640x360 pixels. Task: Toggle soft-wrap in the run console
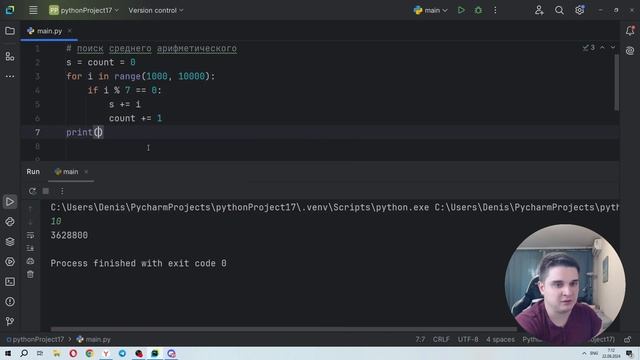31,235
